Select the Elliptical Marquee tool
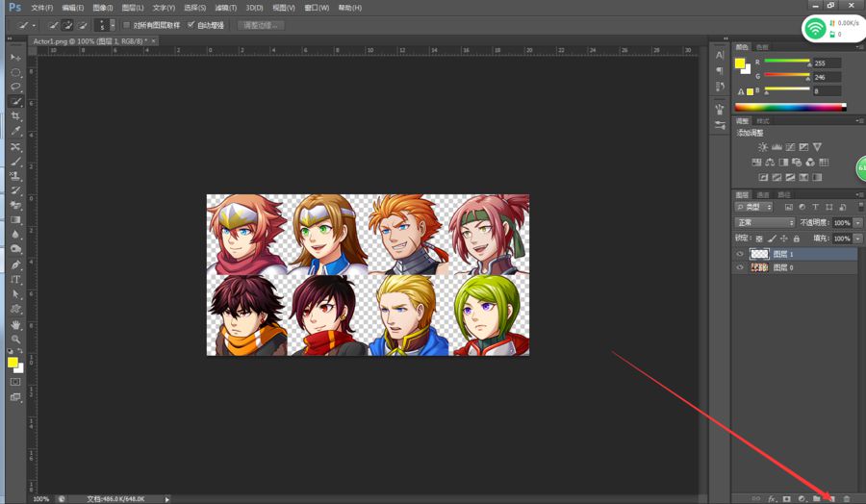This screenshot has width=866, height=504. coord(15,72)
